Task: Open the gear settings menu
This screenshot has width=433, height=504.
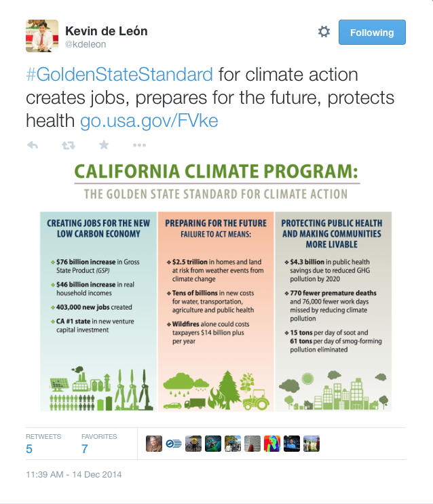Action: [324, 32]
